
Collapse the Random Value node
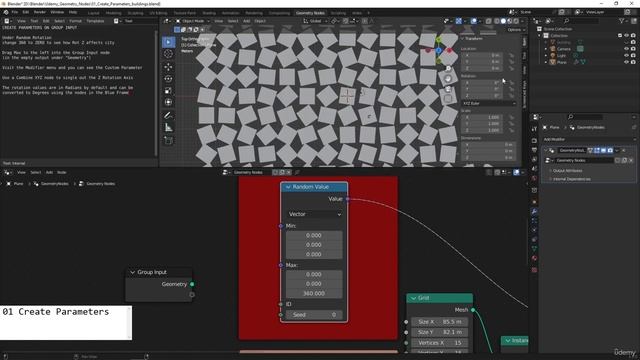click(288, 187)
